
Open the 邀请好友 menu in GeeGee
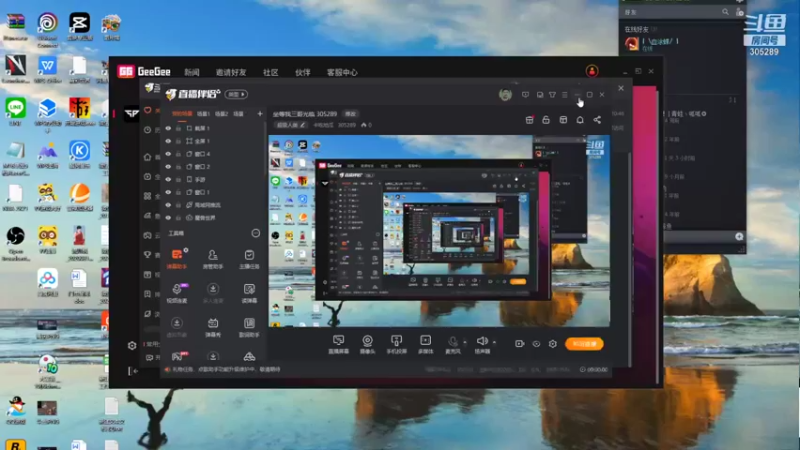point(231,72)
